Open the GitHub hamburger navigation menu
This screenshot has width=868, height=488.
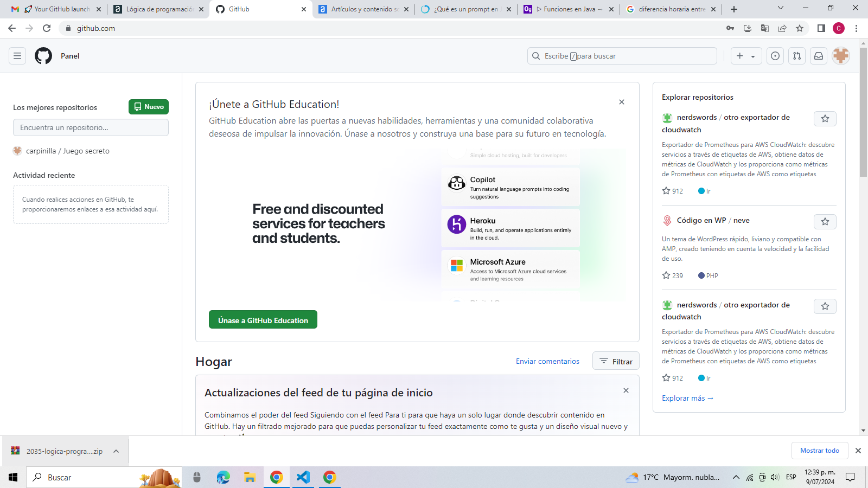(x=17, y=56)
